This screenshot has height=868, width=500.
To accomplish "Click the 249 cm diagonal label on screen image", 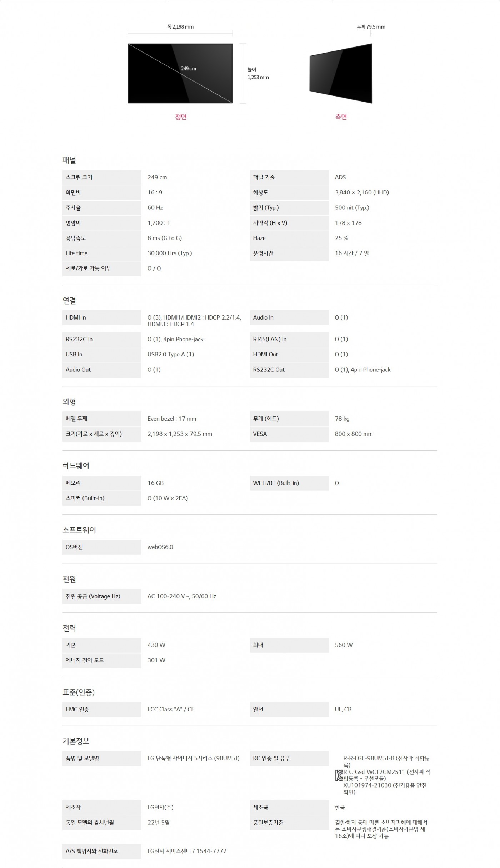I will coord(188,69).
